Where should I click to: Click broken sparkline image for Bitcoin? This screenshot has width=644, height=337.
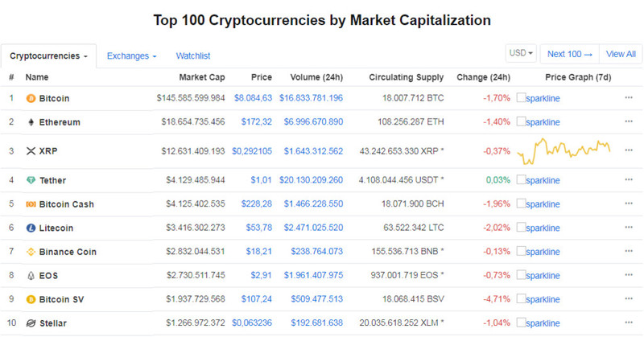click(x=538, y=98)
